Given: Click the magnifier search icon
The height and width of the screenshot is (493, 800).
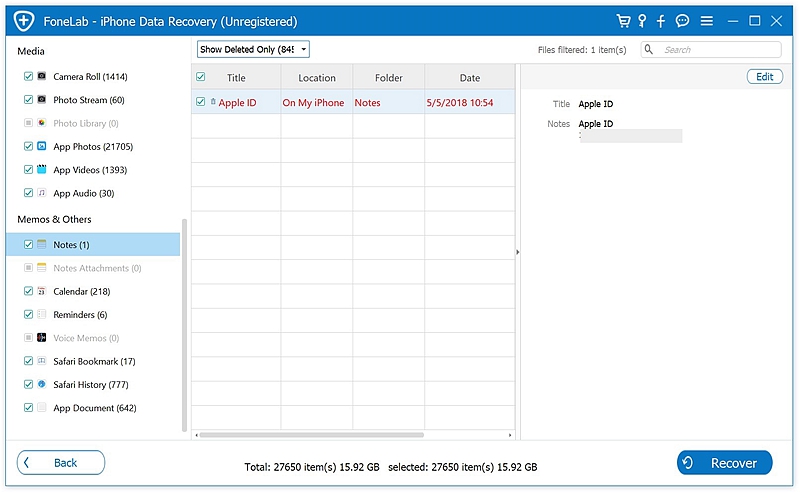Looking at the screenshot, I should [x=648, y=50].
